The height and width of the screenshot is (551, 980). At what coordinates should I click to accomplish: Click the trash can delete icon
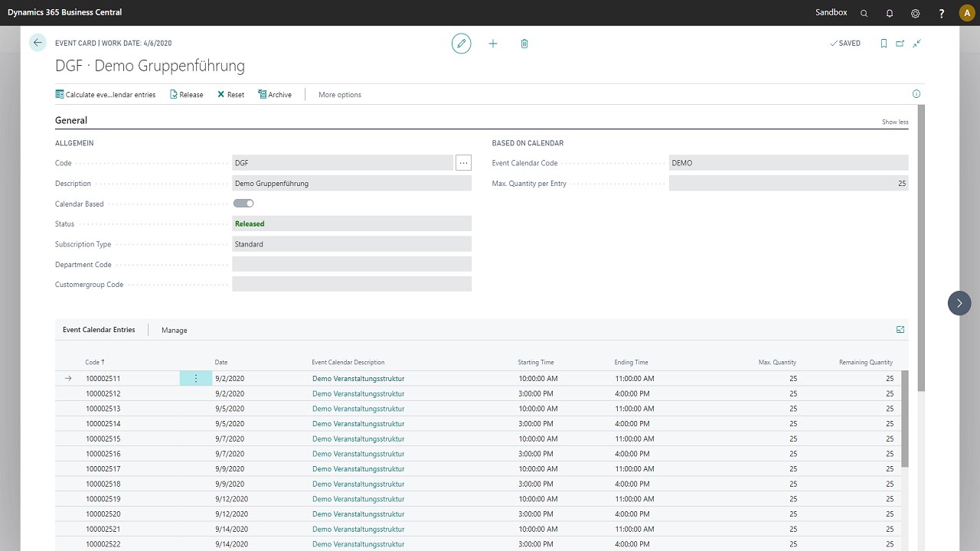(524, 44)
